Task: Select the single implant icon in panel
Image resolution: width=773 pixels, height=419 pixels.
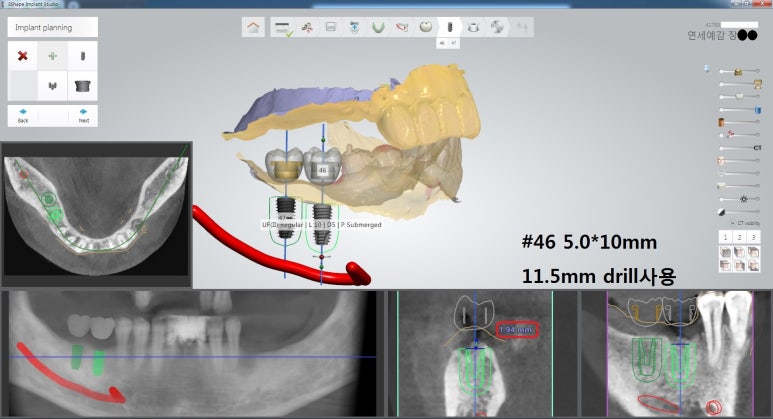Action: 83,56
